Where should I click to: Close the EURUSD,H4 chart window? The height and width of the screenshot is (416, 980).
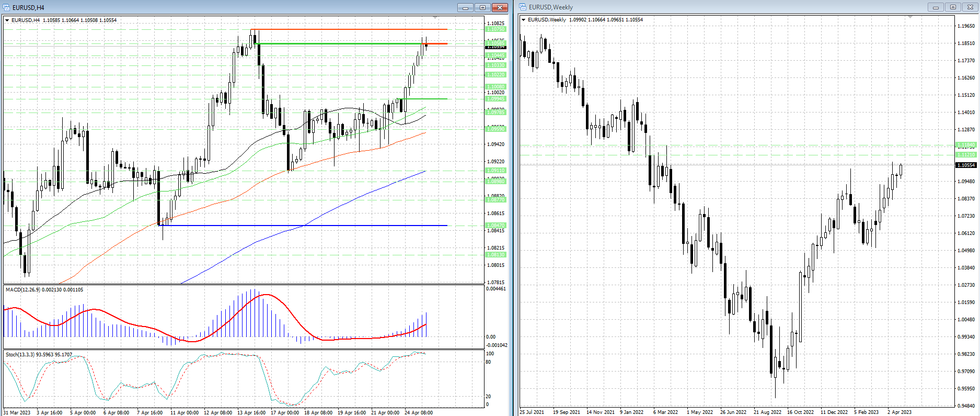tap(500, 7)
